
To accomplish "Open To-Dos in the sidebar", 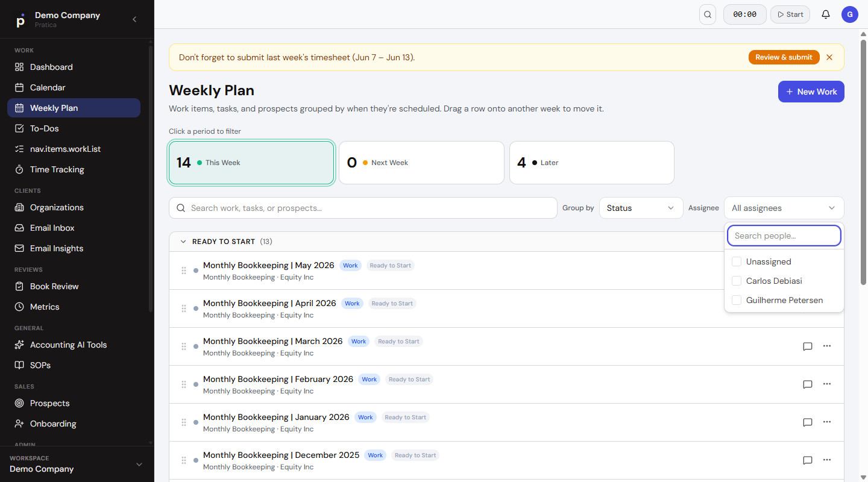I will [74, 128].
